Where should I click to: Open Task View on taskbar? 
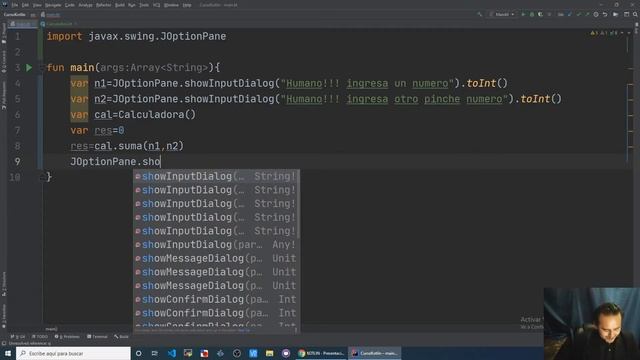(155, 353)
